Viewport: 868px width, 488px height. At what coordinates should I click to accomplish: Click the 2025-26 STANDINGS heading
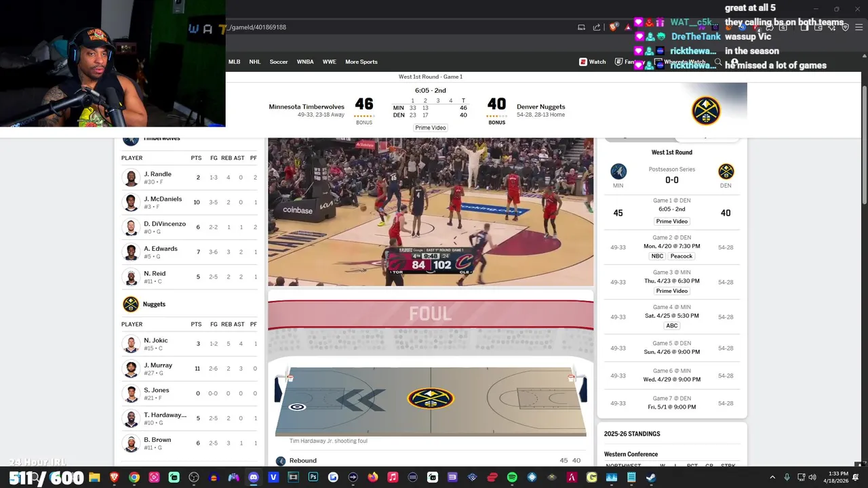tap(632, 434)
